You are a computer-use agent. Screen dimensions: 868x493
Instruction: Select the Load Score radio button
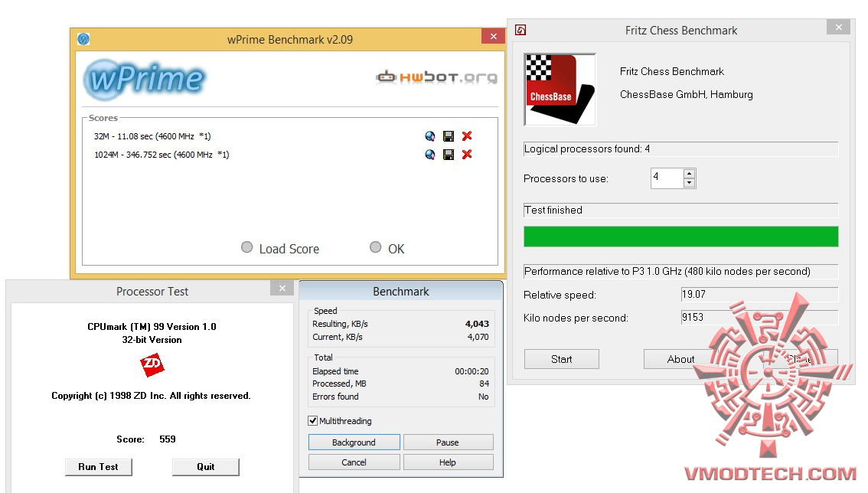pos(247,247)
